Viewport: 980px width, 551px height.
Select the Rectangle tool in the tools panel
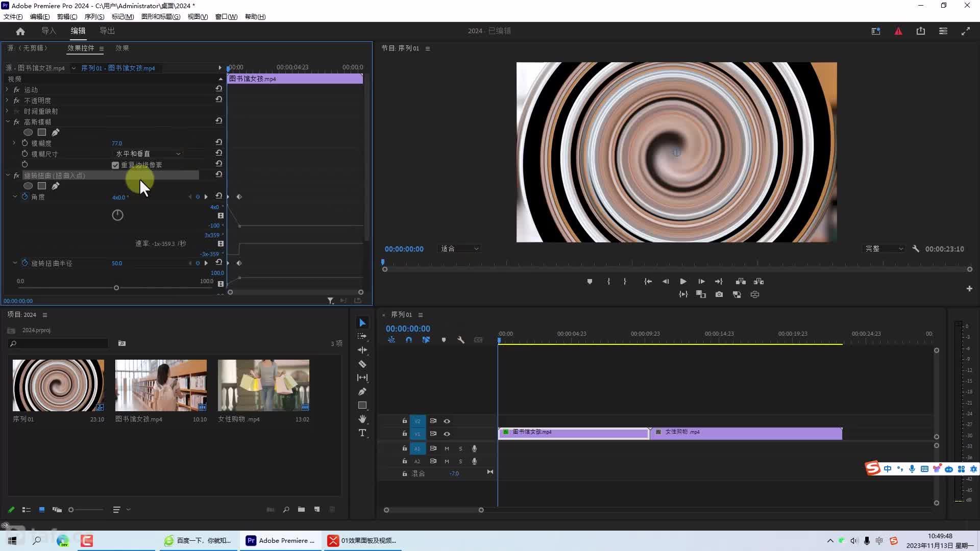[x=362, y=405]
